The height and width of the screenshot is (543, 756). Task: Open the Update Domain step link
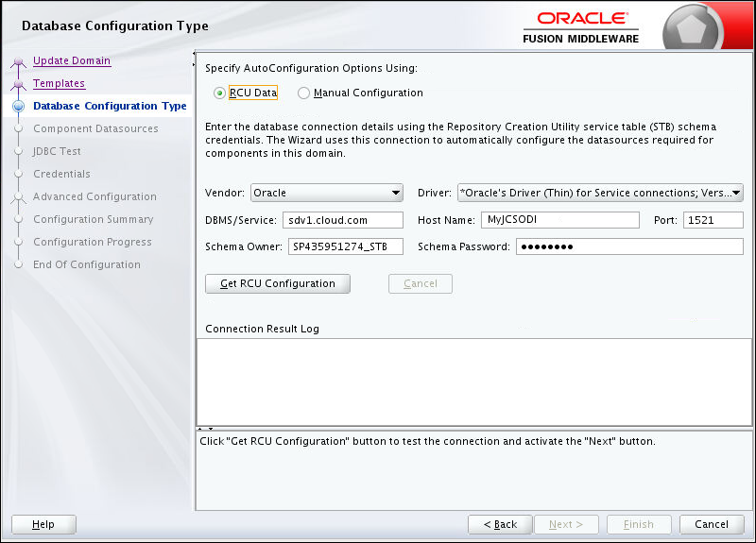click(72, 60)
